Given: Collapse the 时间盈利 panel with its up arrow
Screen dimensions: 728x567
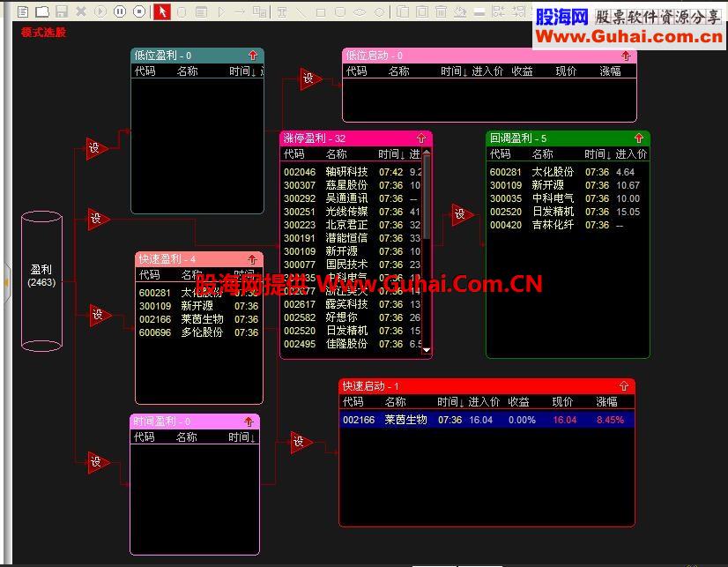Looking at the screenshot, I should (x=249, y=422).
